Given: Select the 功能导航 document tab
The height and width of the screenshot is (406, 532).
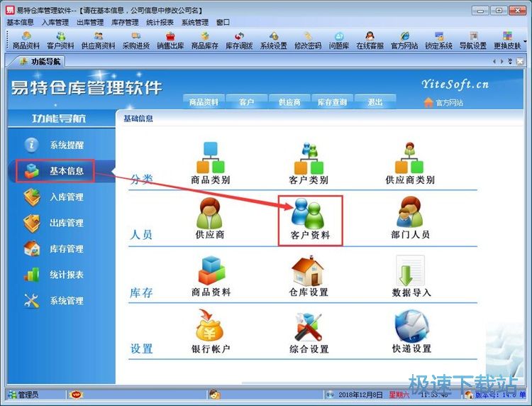Looking at the screenshot, I should [40, 62].
